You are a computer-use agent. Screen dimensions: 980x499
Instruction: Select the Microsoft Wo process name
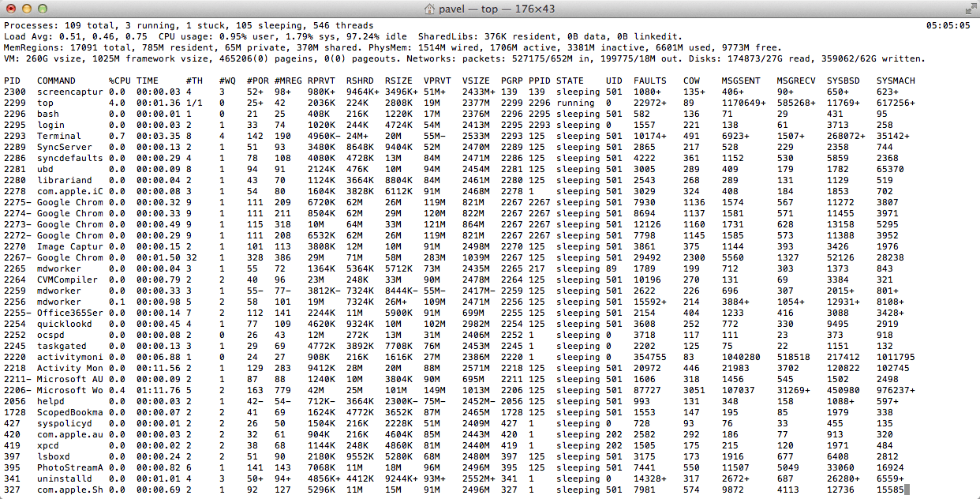(x=70, y=390)
